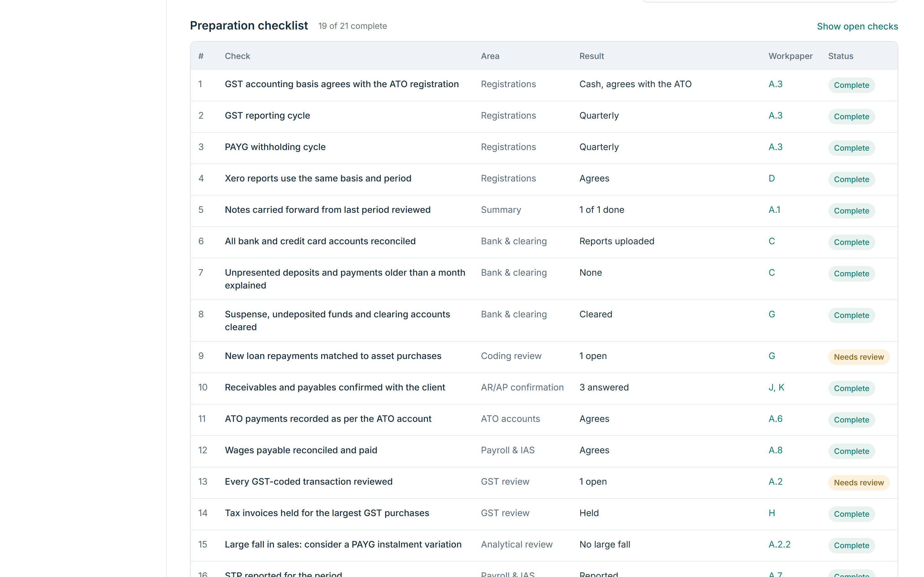Open workpaper A.8 for wages payable

775,450
